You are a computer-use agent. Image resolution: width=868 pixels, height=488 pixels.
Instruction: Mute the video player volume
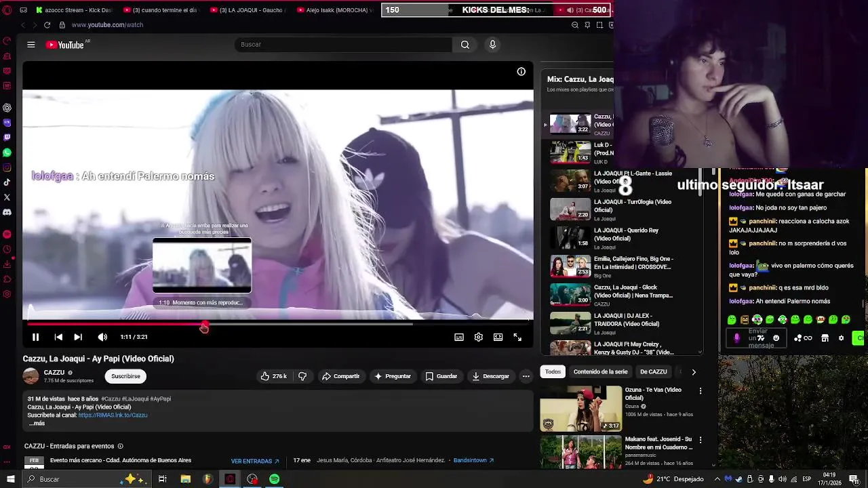(x=102, y=337)
